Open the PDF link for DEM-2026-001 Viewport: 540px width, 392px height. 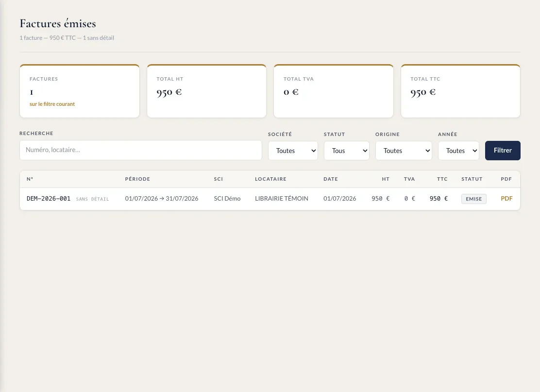pyautogui.click(x=506, y=198)
